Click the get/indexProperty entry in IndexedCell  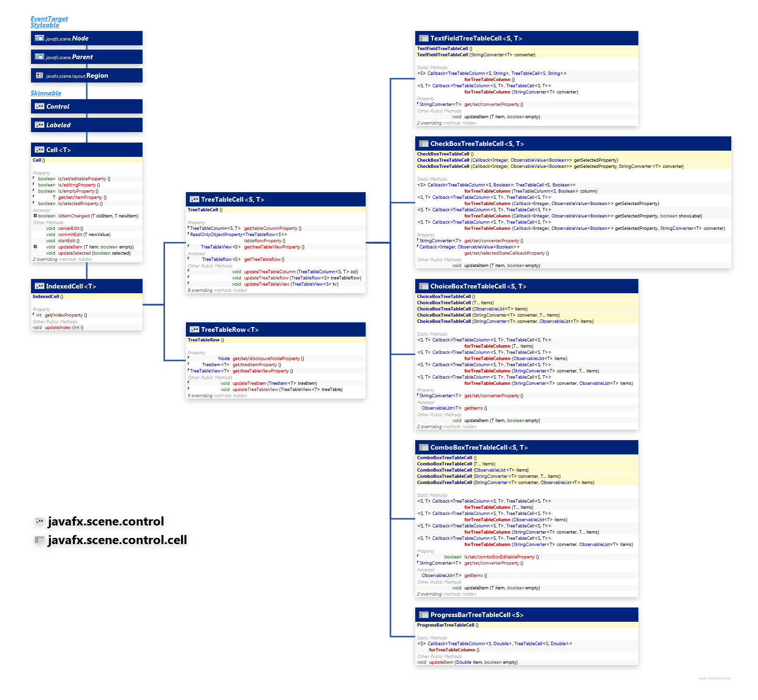(x=63, y=315)
